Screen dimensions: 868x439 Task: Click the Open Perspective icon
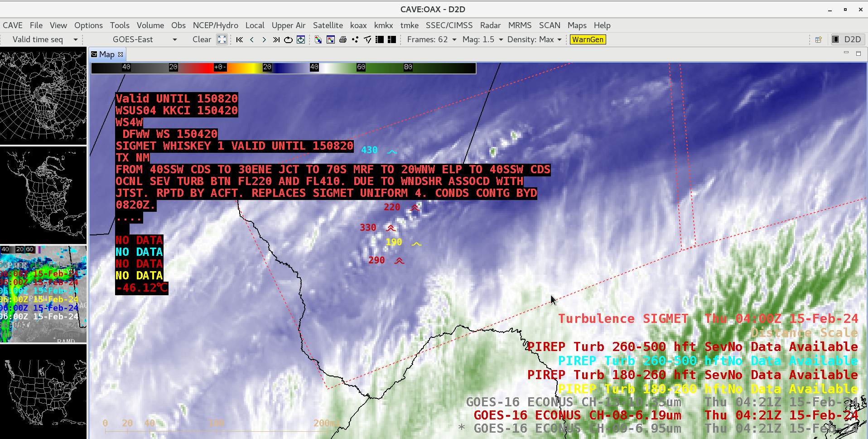pos(819,39)
